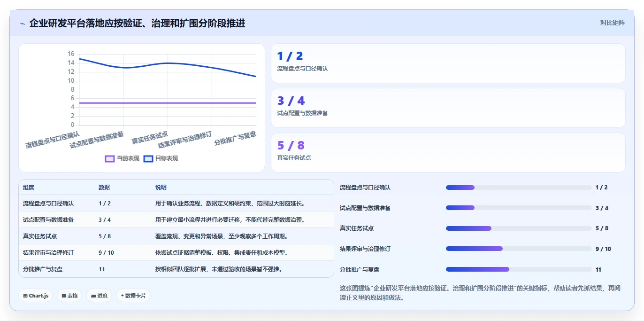
Task: Click the 说明 column header in the table
Action: pos(161,188)
